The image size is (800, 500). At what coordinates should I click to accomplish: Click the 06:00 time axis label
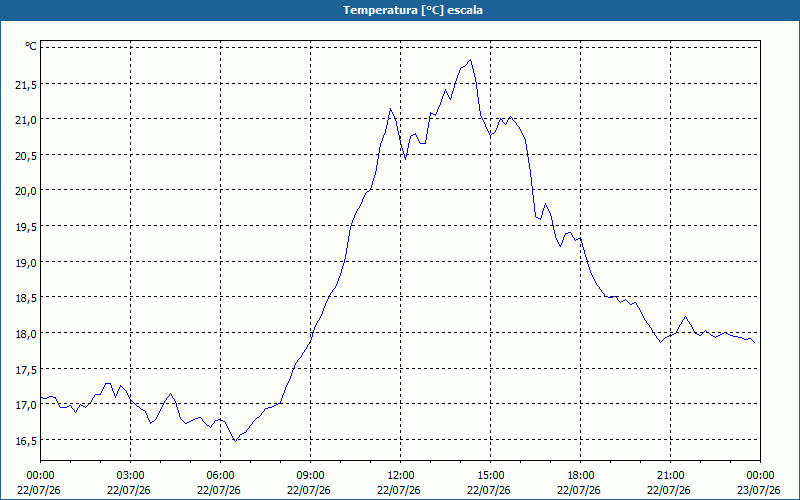220,476
